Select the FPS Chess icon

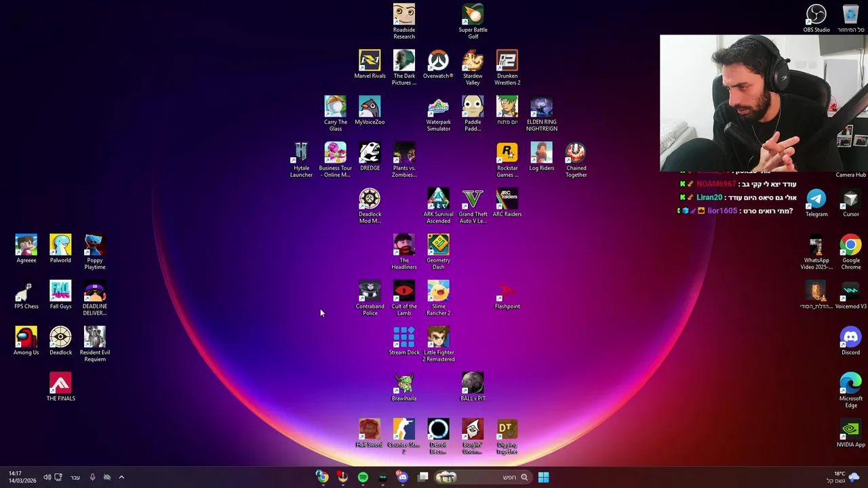pos(26,295)
